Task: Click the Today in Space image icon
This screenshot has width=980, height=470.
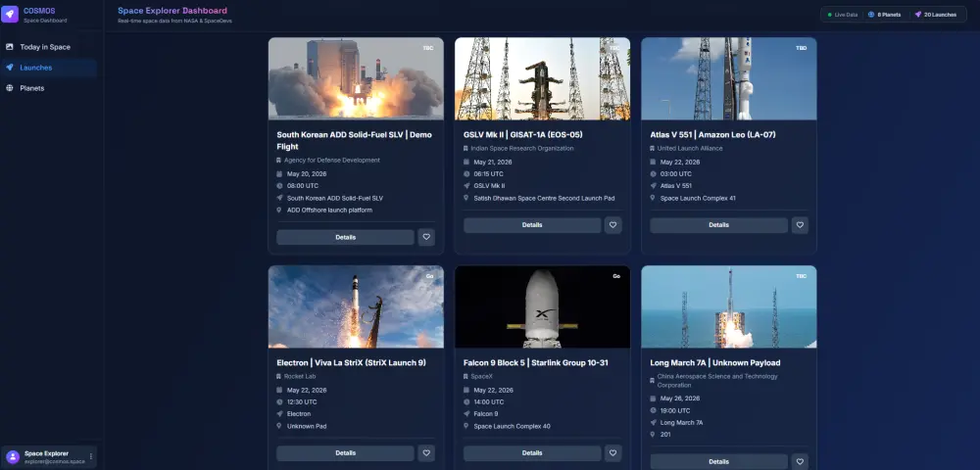Action: [10, 47]
